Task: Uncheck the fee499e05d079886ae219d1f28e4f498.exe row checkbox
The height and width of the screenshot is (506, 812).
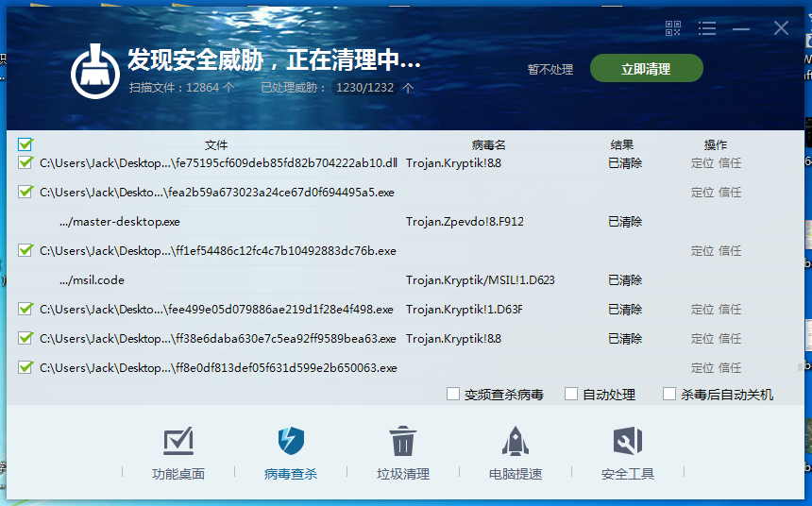Action: pyautogui.click(x=25, y=309)
